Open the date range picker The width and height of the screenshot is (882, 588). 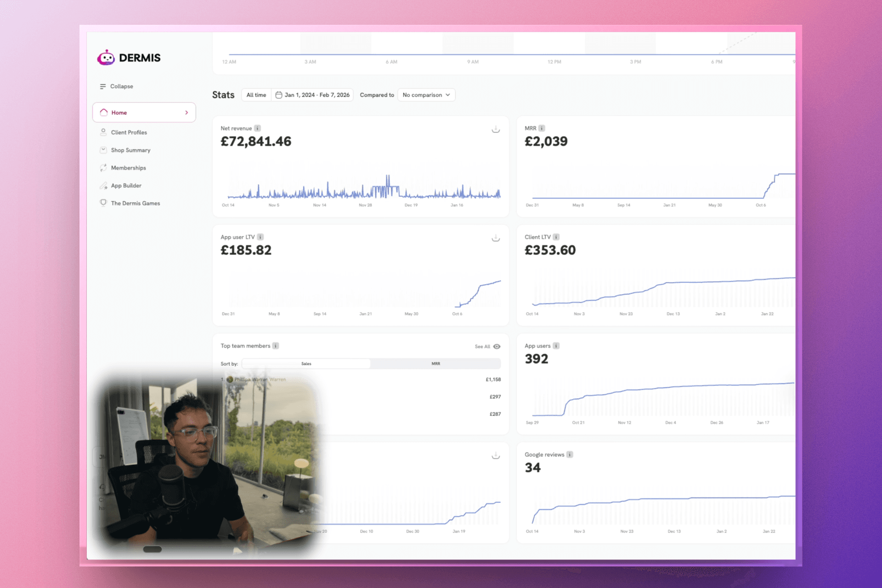[x=312, y=95]
